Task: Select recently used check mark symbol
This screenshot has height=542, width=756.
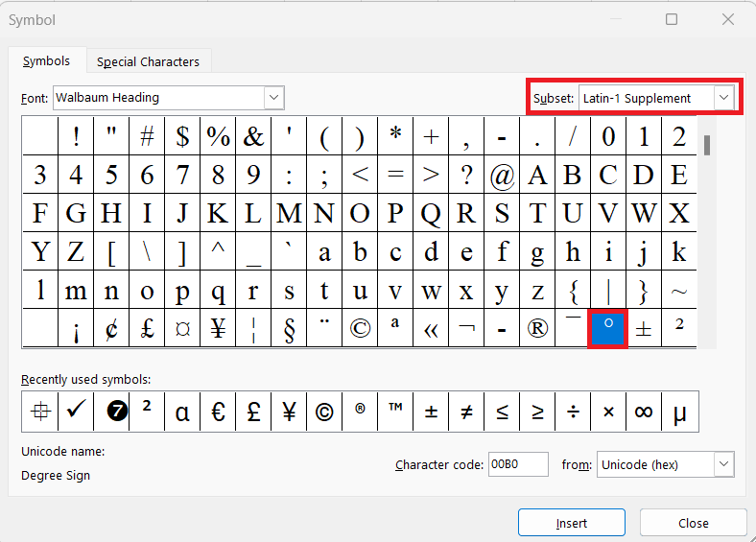Action: click(x=76, y=412)
